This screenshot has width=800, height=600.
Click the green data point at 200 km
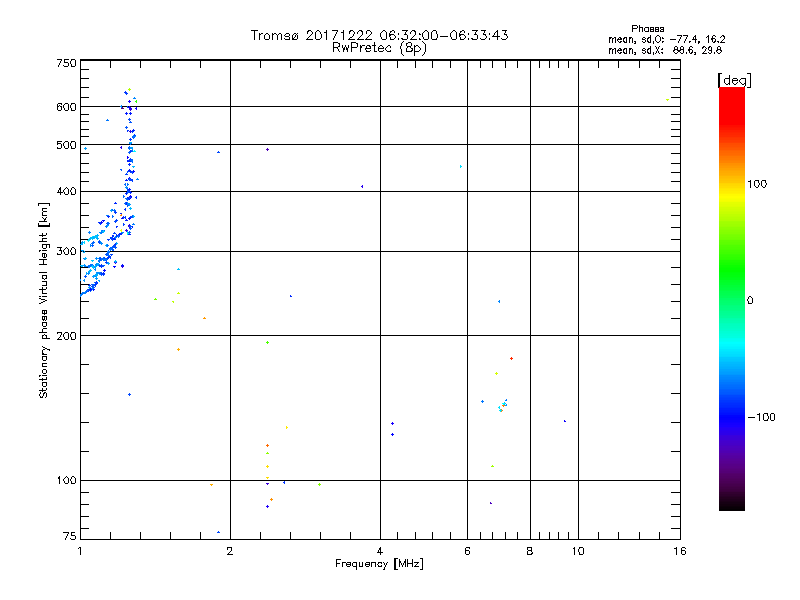[x=267, y=342]
